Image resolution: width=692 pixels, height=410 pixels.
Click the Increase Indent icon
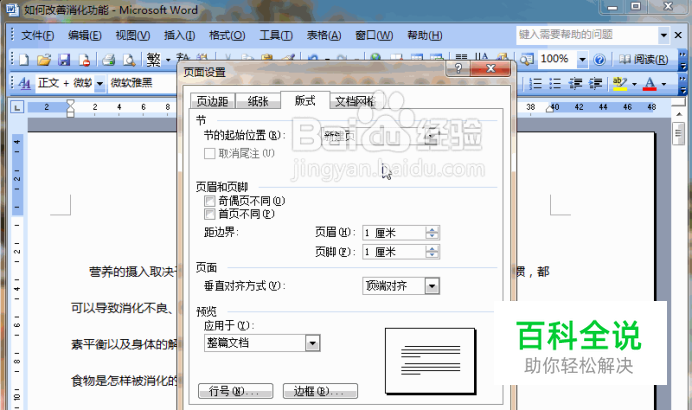tap(595, 83)
